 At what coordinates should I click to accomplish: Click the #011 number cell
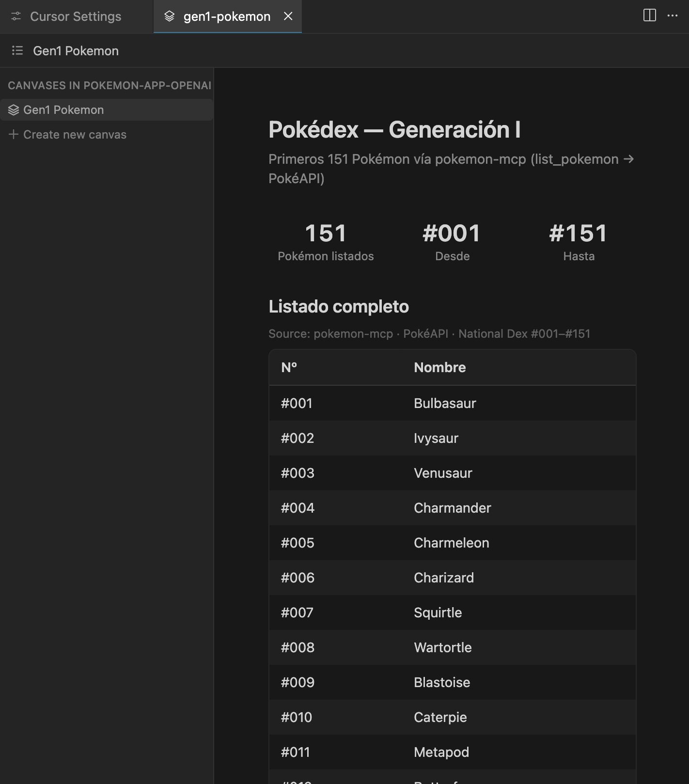[296, 752]
